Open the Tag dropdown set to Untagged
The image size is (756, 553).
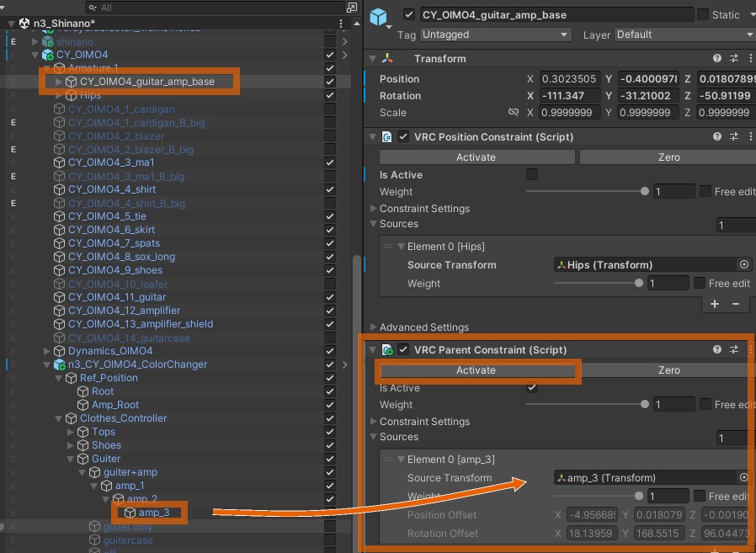click(495, 35)
